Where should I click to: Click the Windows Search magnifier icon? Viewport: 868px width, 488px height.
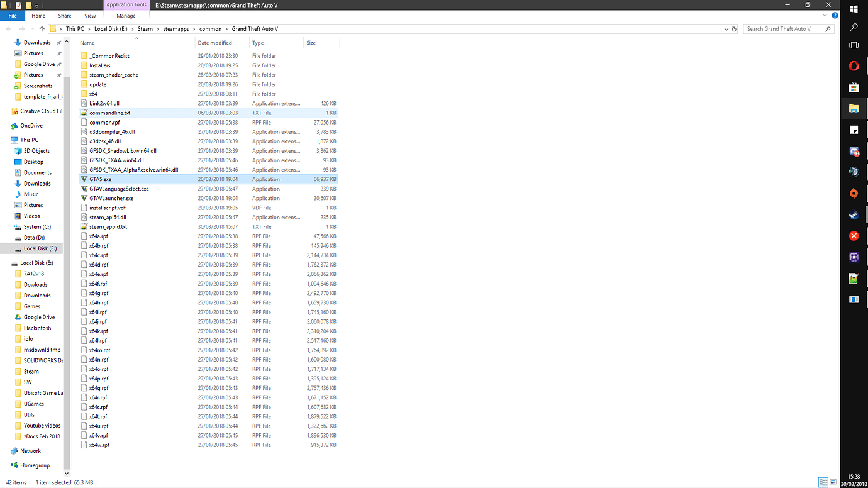854,26
